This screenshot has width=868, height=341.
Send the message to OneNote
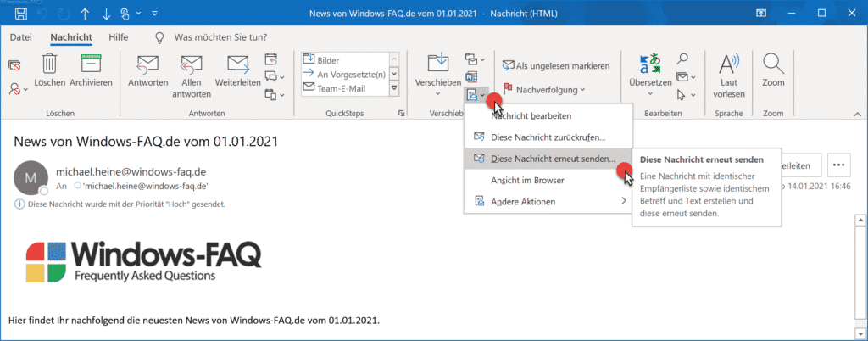click(x=471, y=76)
